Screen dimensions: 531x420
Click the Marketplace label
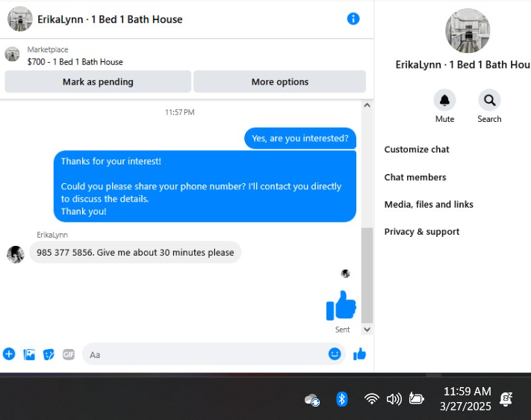tap(48, 49)
